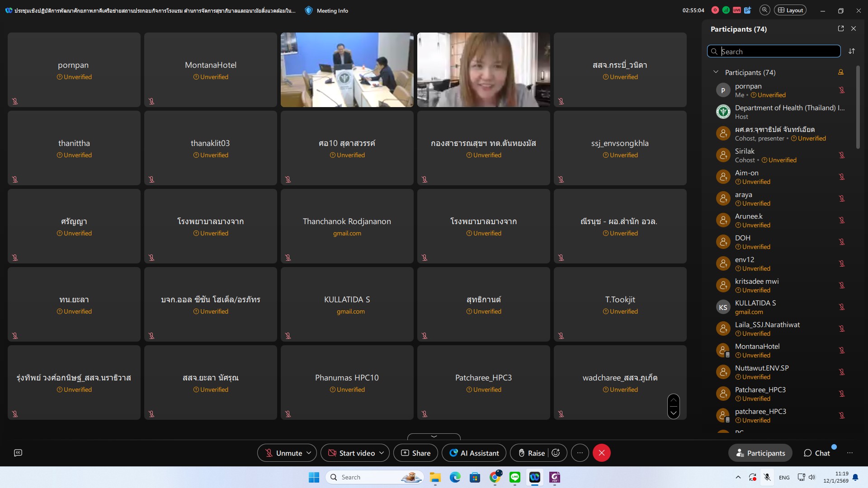The width and height of the screenshot is (868, 488).
Task: Pop out the Participants panel
Action: point(841,28)
